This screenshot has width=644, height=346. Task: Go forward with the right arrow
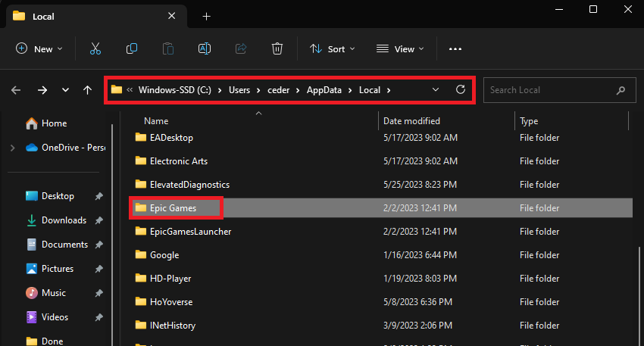[x=42, y=90]
